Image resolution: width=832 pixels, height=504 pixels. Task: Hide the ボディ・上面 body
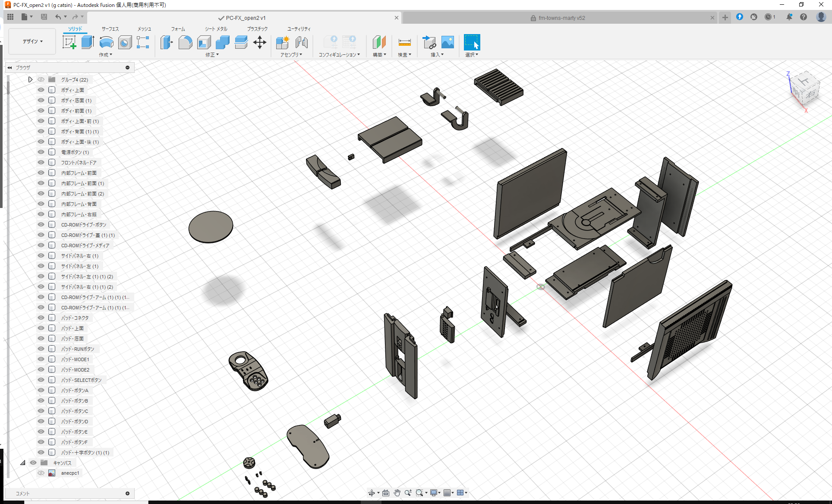click(x=41, y=90)
